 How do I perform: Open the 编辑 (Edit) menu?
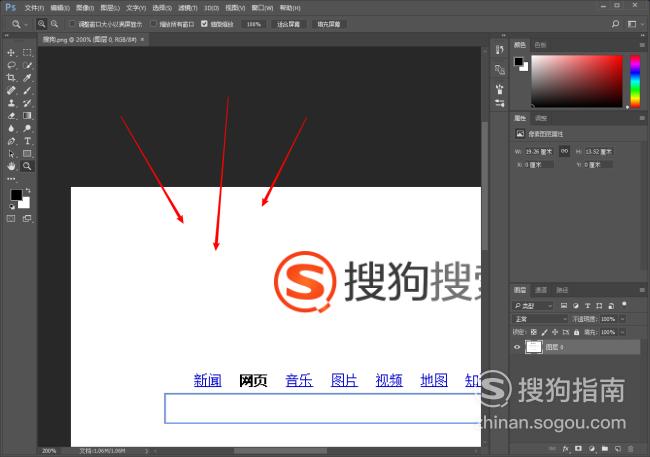(x=60, y=8)
